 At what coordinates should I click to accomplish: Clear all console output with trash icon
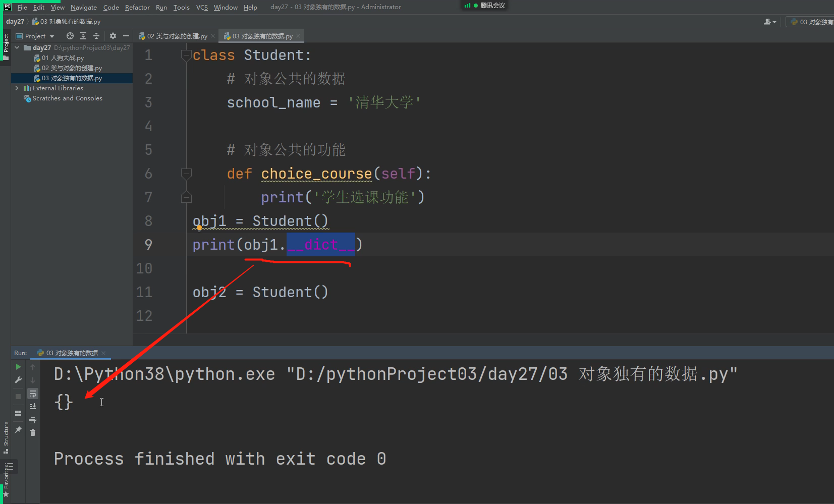click(33, 432)
